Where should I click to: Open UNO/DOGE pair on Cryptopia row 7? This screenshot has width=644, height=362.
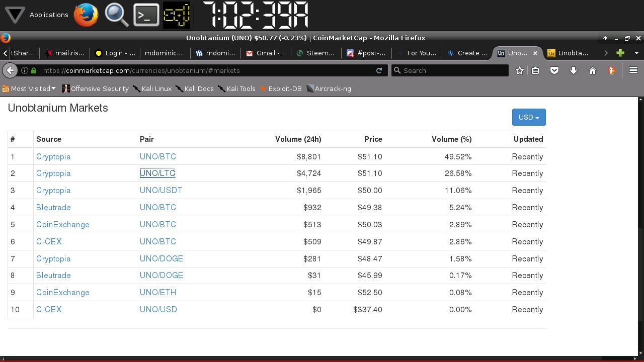(x=162, y=258)
